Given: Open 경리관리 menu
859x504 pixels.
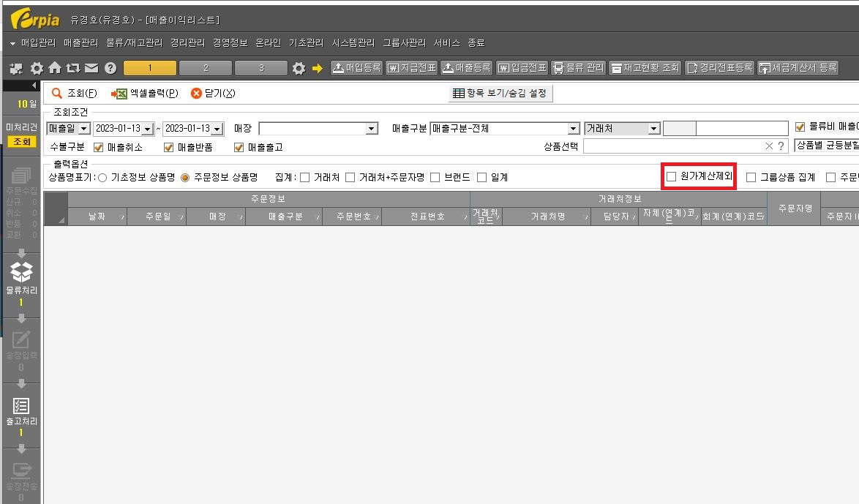Looking at the screenshot, I should pos(187,42).
